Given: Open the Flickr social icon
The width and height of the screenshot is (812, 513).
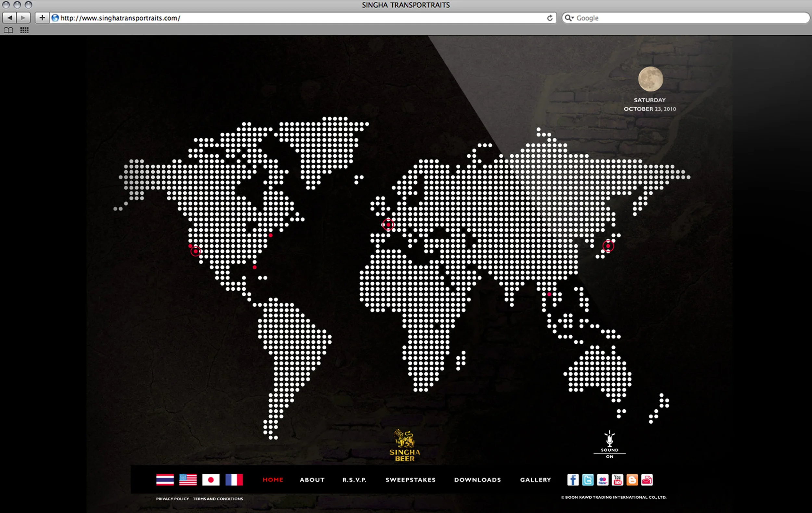Looking at the screenshot, I should click(602, 480).
